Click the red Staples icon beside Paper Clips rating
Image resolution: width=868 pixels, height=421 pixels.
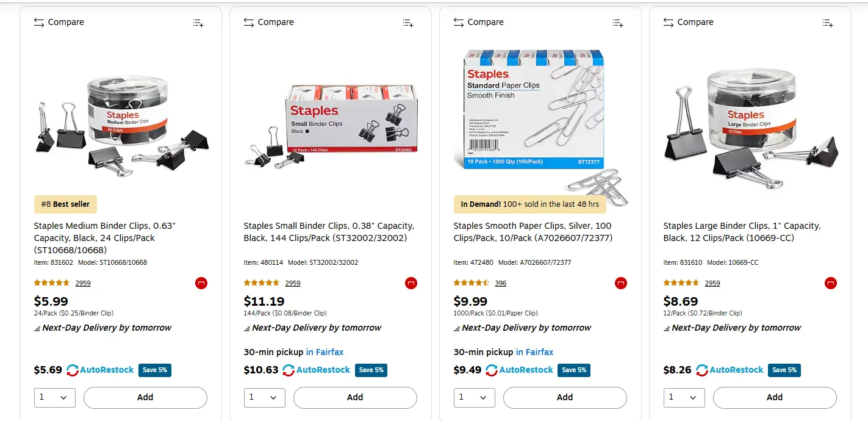tap(621, 282)
